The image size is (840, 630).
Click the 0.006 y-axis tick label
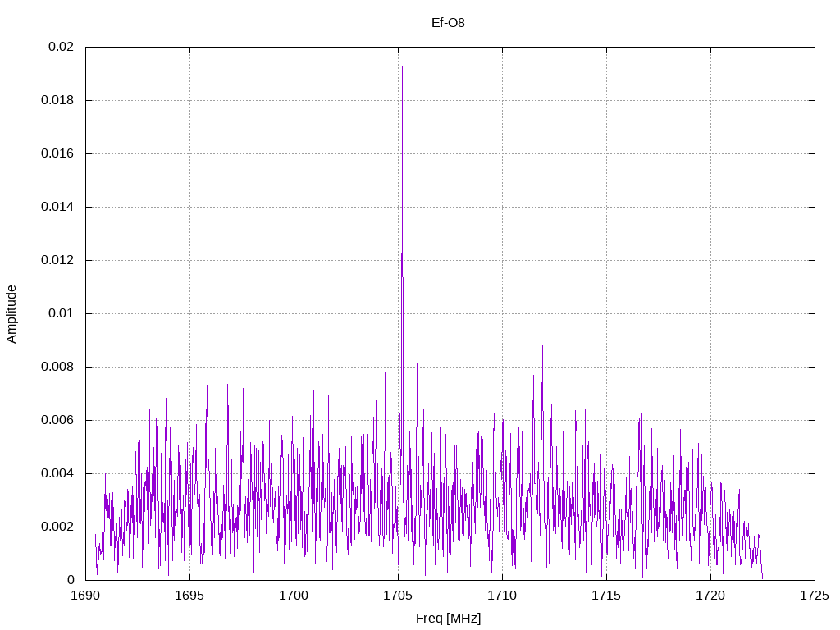click(57, 420)
